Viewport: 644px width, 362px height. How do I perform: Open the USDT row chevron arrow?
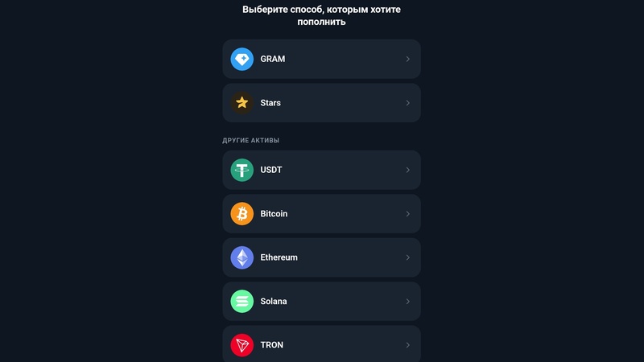(x=408, y=170)
